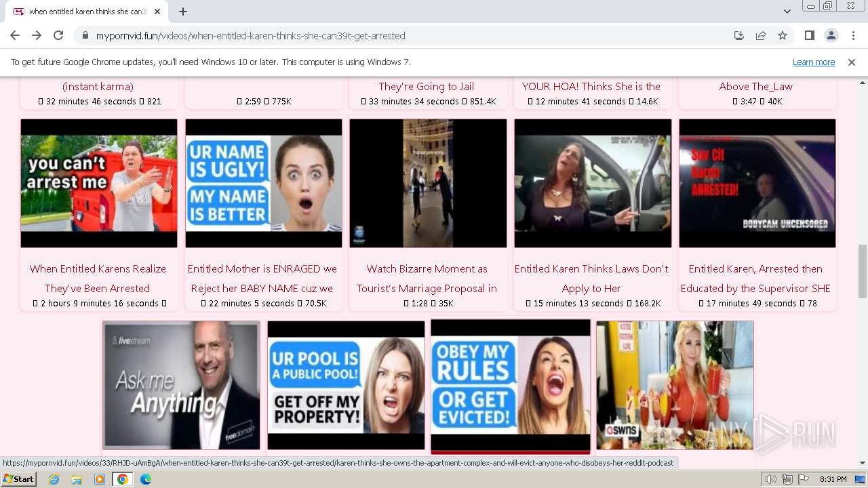Open 'Watch Bizarre Moment as Tourist's' title link
Image resolution: width=868 pixels, height=488 pixels.
point(427,279)
